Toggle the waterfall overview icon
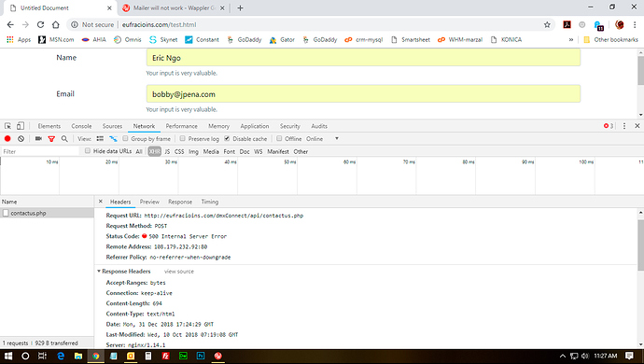The width and height of the screenshot is (644, 364). click(113, 139)
